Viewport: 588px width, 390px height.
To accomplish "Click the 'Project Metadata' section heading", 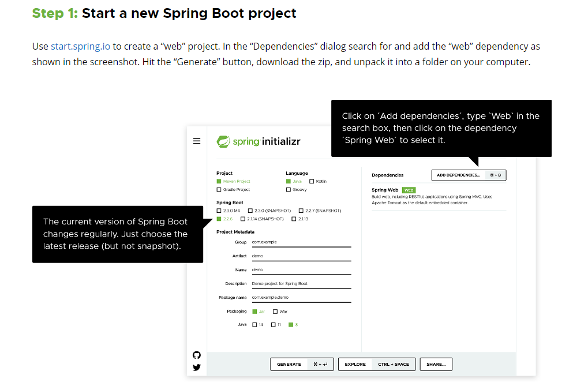I will click(x=235, y=232).
